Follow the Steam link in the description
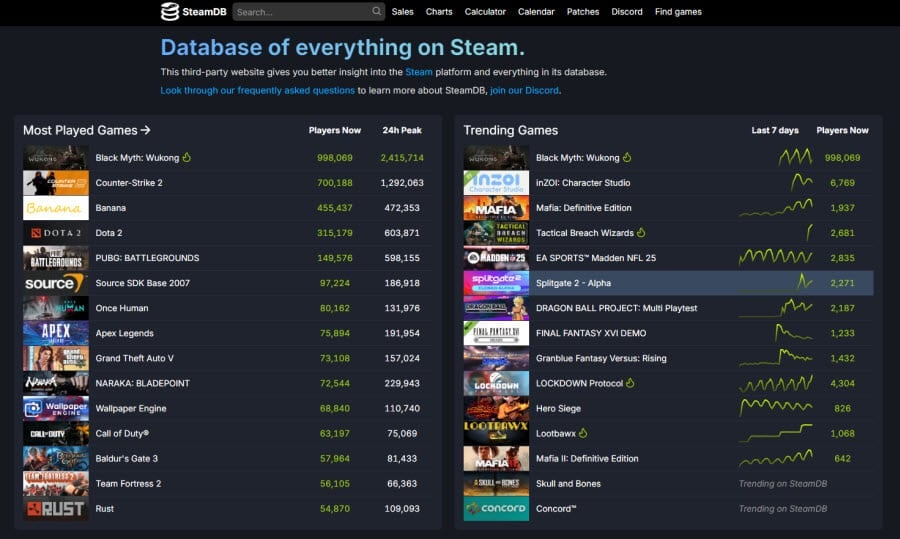This screenshot has height=539, width=900. [419, 72]
